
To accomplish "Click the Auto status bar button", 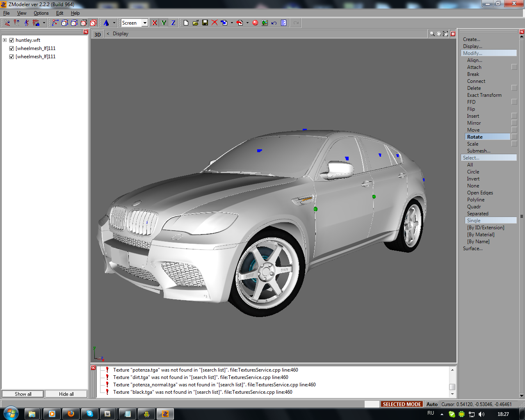I will tap(432, 404).
